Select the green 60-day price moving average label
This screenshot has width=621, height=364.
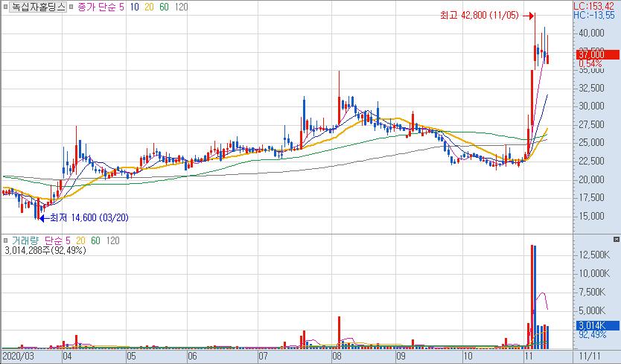pos(164,7)
